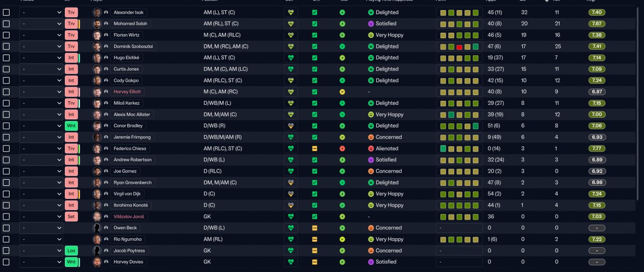Viewport: 644px width, 272px height.
Task: Open Rio Ngumoha's player name link
Action: (x=128, y=239)
